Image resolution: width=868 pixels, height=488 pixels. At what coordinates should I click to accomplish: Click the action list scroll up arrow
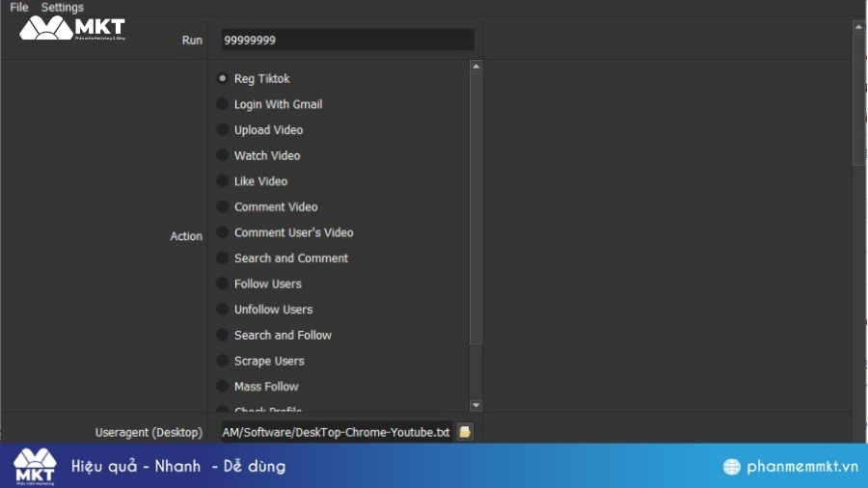click(x=475, y=67)
